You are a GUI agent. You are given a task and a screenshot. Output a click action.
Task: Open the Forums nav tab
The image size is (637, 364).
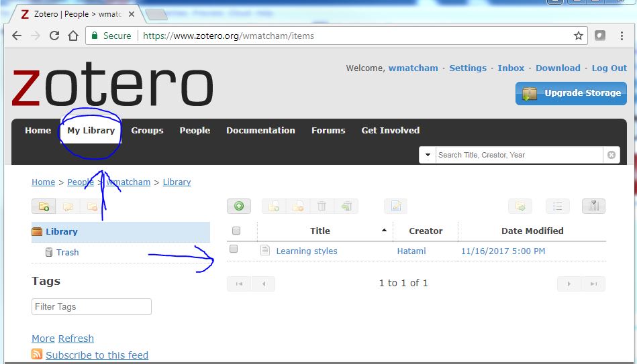pyautogui.click(x=328, y=131)
